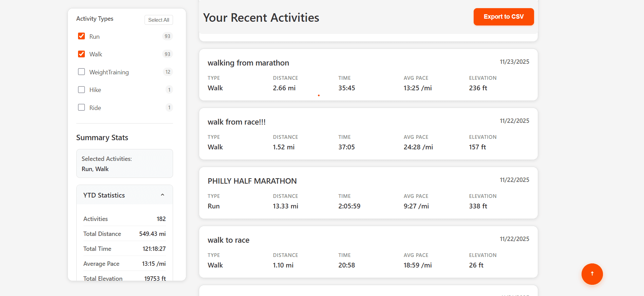Click the date 11/23/2025 on the top card
Screen dimensions: 644x296
pyautogui.click(x=514, y=61)
